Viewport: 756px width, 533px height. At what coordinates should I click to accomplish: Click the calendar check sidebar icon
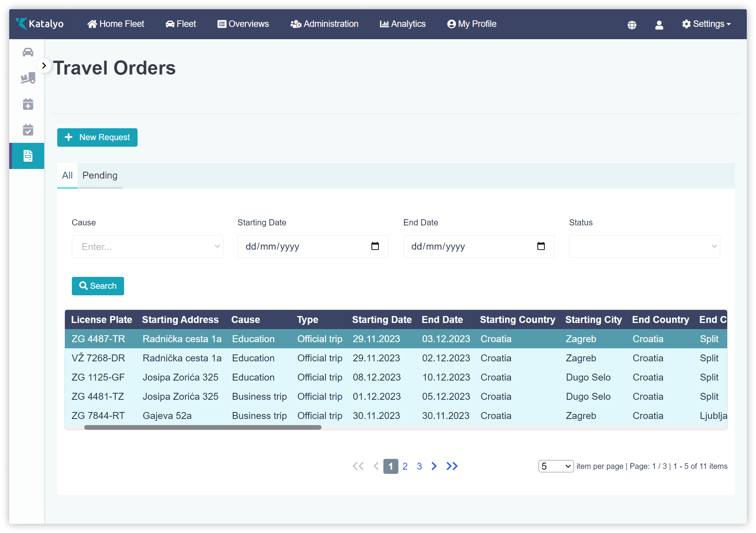28,130
